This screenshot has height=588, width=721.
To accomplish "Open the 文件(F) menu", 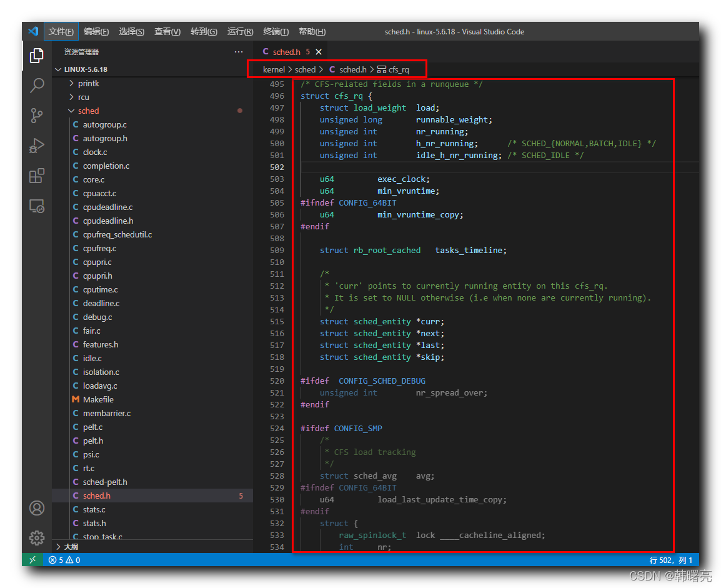I will [x=61, y=31].
